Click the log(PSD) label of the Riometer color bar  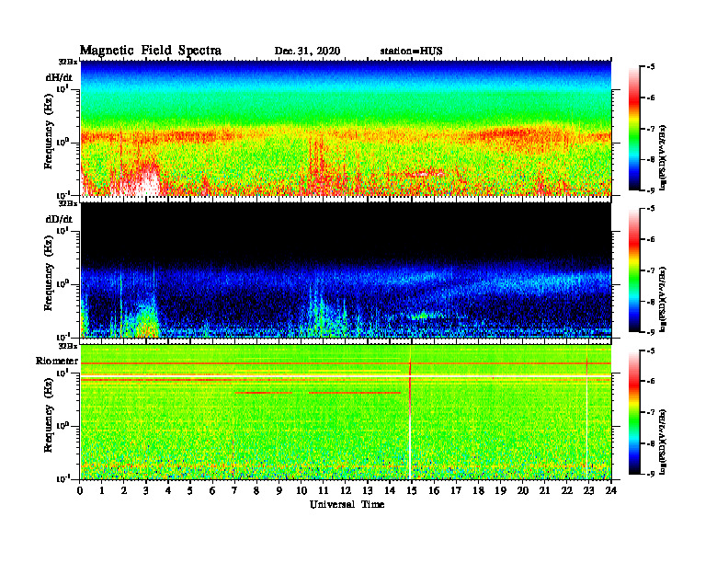click(x=663, y=442)
